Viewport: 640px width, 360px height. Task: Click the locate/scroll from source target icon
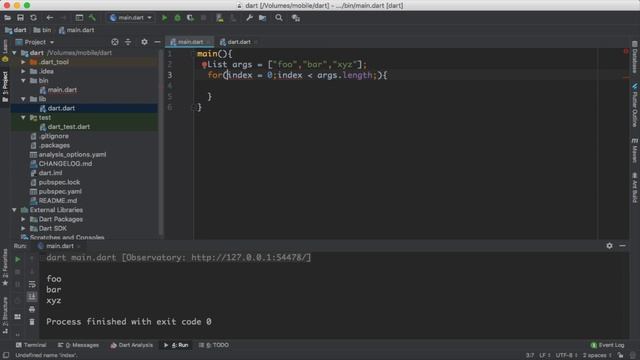[115, 42]
